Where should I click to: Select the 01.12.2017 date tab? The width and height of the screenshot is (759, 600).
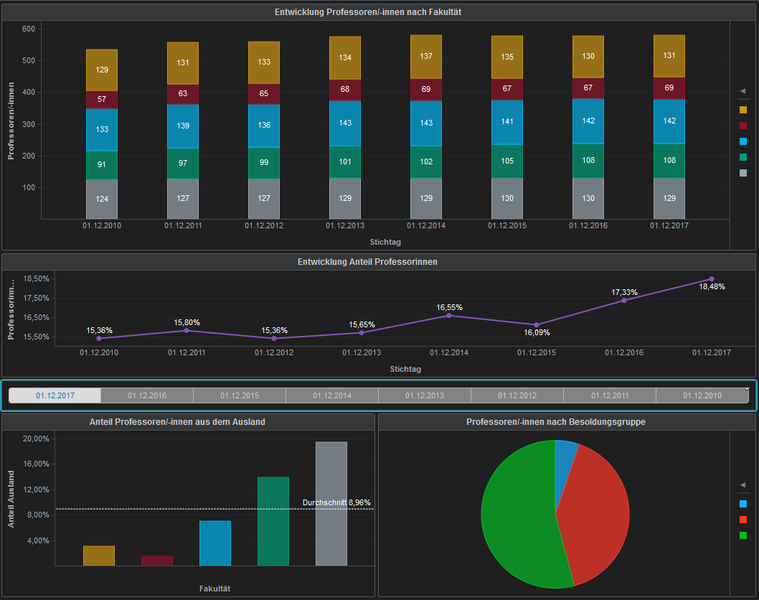point(55,396)
